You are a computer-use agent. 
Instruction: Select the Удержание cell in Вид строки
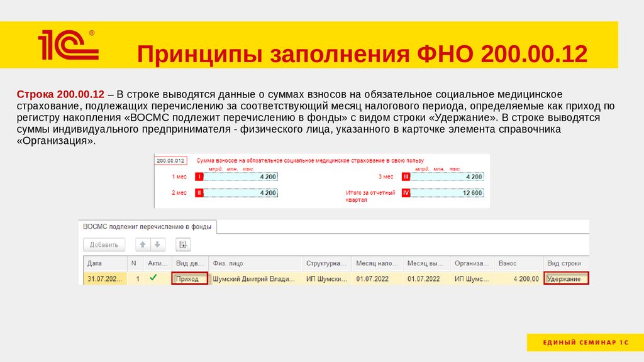coord(567,278)
